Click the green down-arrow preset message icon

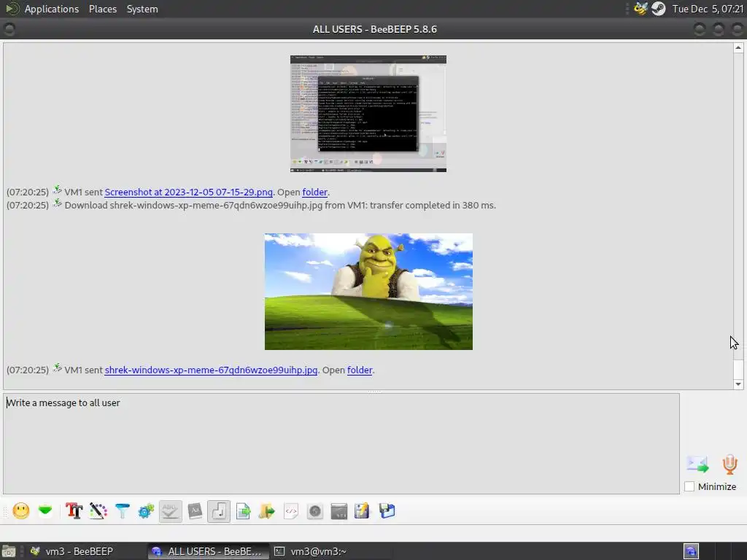click(x=45, y=511)
